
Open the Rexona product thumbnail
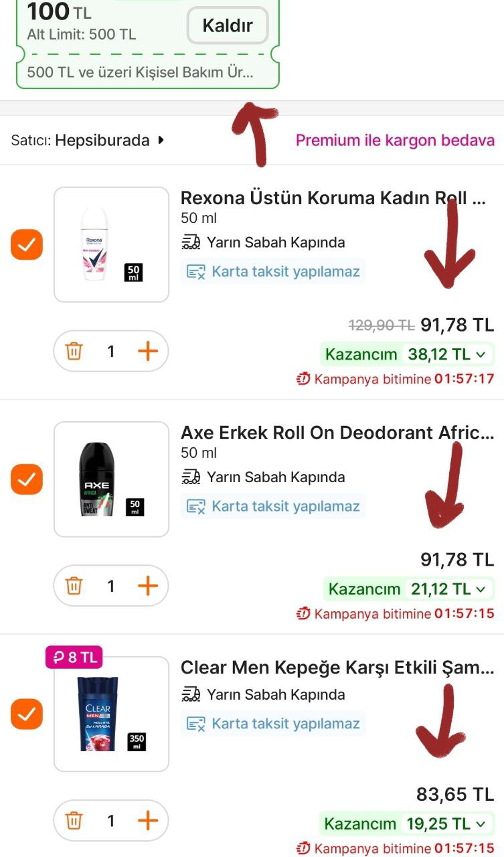click(111, 244)
